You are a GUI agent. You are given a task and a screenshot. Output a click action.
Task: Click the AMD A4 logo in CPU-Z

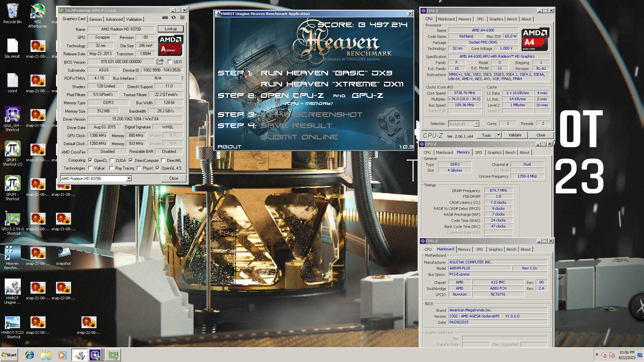(535, 39)
